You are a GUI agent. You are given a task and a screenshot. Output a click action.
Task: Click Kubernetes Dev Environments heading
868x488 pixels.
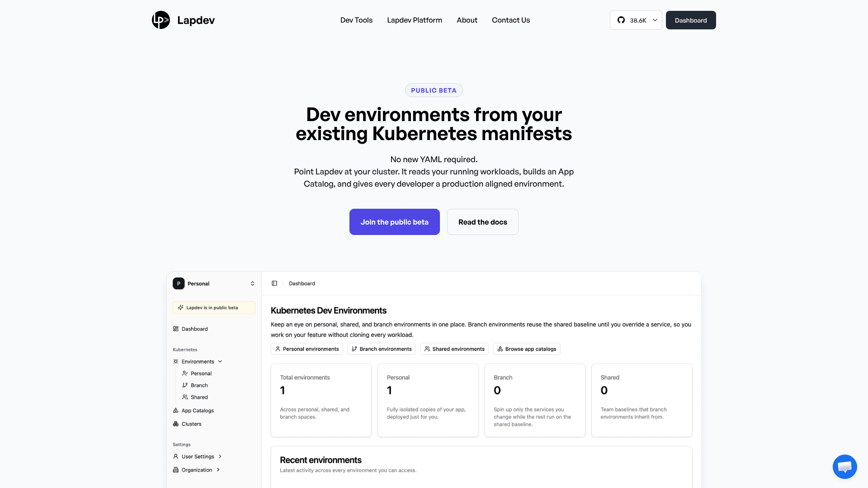pos(328,310)
